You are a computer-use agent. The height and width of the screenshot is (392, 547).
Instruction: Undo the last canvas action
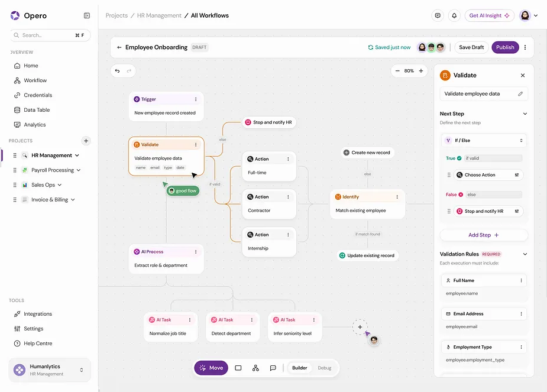click(118, 71)
